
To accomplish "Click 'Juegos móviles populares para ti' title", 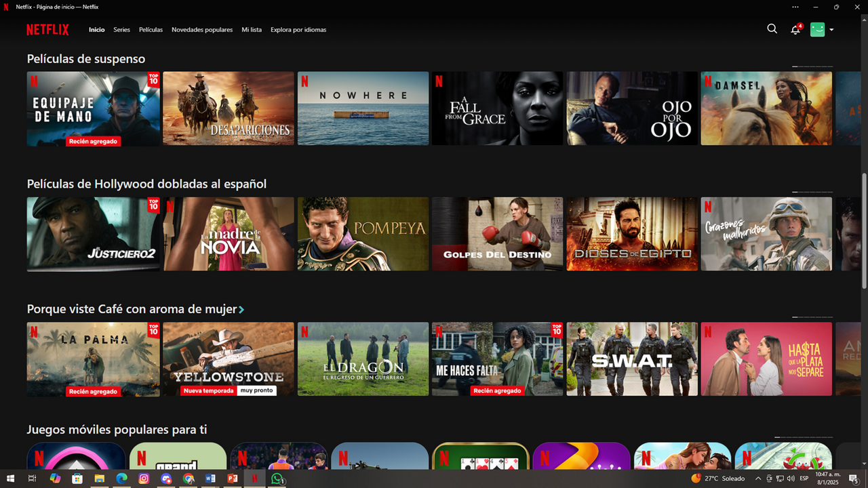I will [x=117, y=430].
